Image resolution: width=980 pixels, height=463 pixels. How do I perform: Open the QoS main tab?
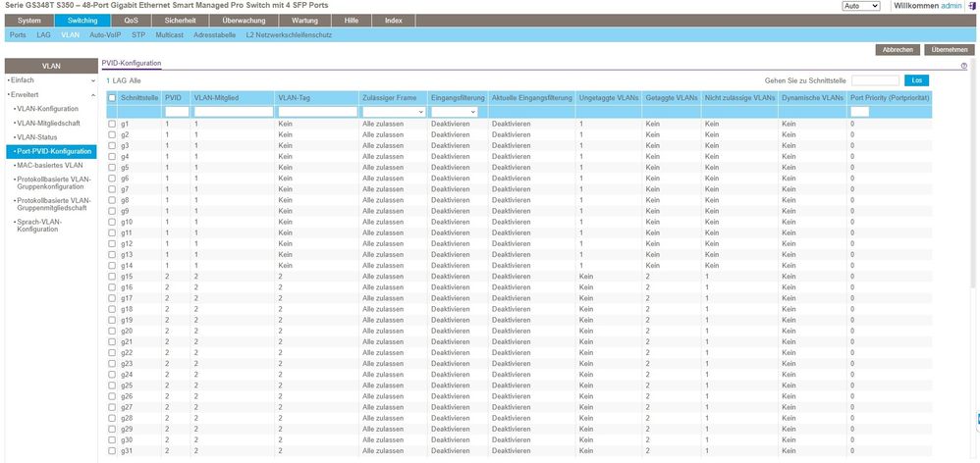tap(131, 21)
